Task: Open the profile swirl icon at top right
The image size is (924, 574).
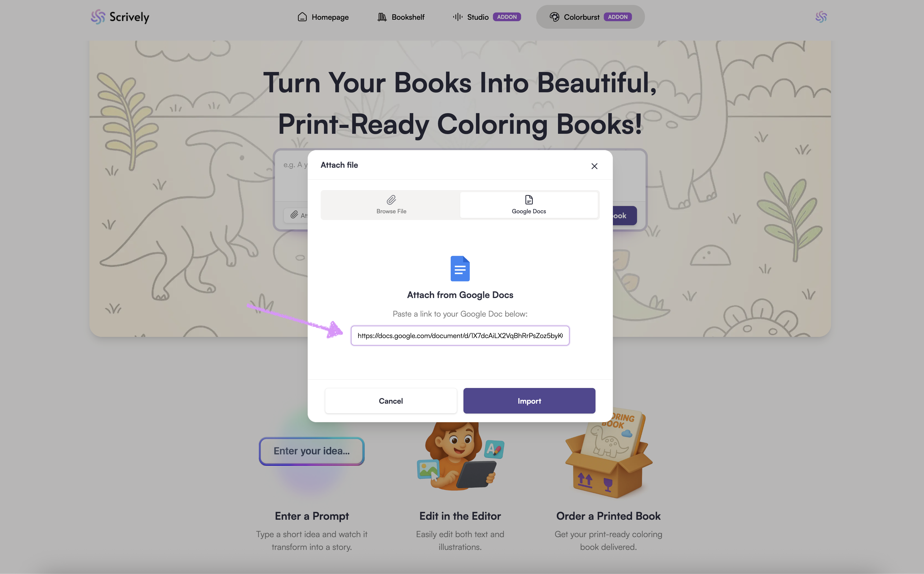Action: coord(821,17)
